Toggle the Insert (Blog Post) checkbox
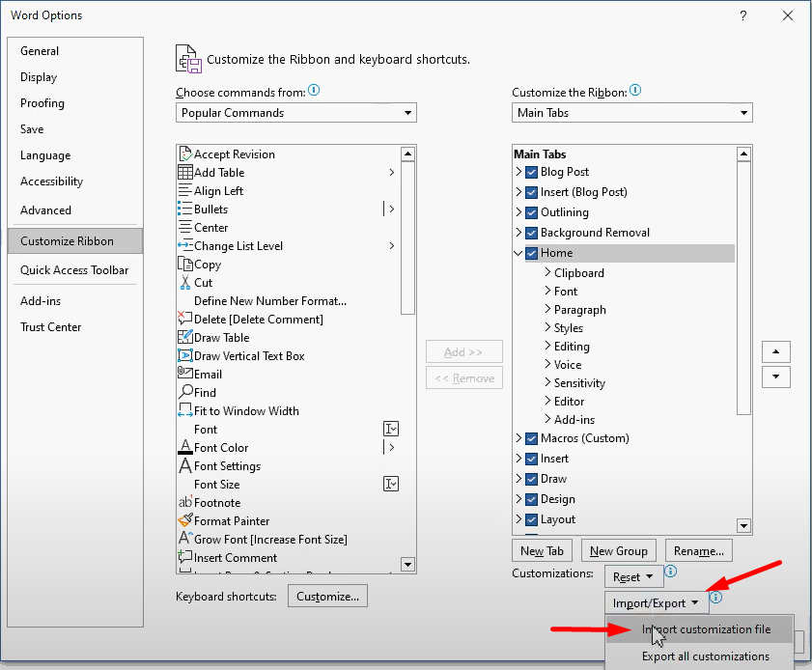812x670 pixels. tap(531, 192)
